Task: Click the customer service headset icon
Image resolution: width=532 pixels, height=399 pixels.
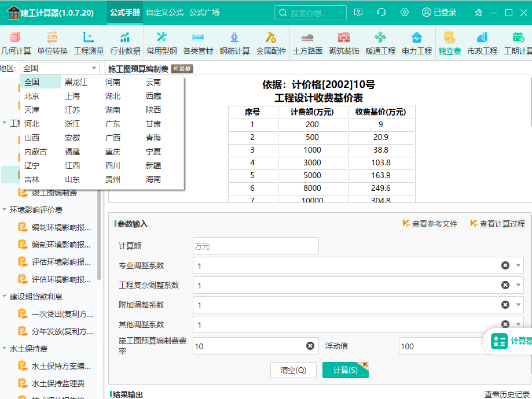Action: 381,13
